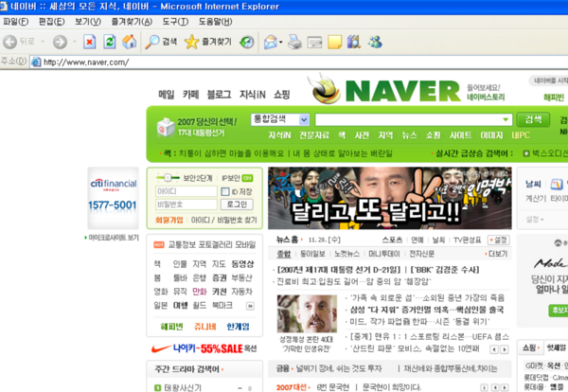Go to Home page icon
This screenshot has width=568, height=392.
[x=130, y=42]
